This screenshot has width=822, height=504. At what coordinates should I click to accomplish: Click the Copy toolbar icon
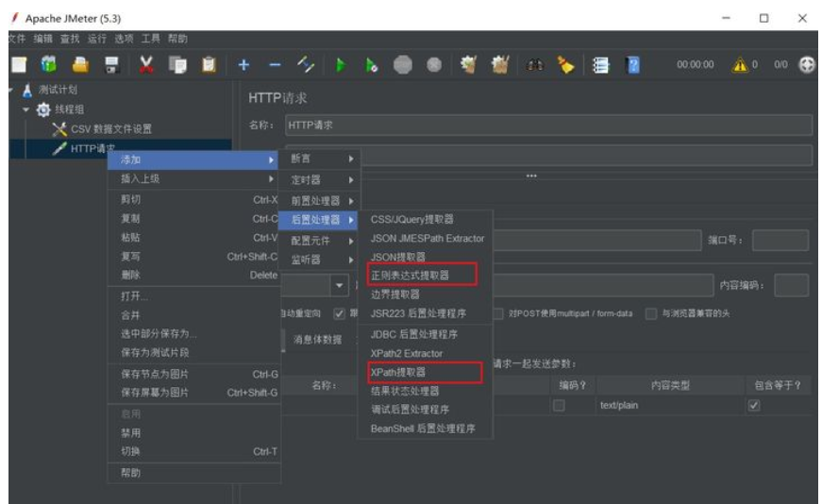click(177, 65)
